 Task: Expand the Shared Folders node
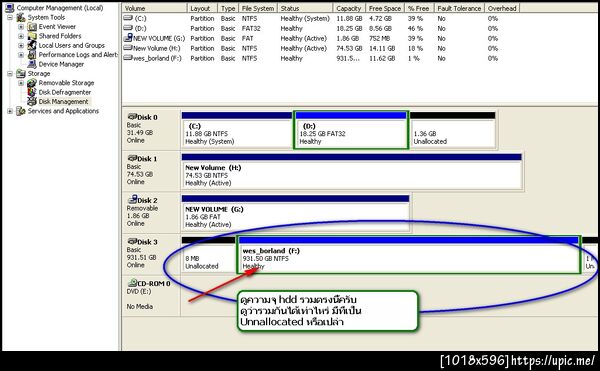coord(21,36)
